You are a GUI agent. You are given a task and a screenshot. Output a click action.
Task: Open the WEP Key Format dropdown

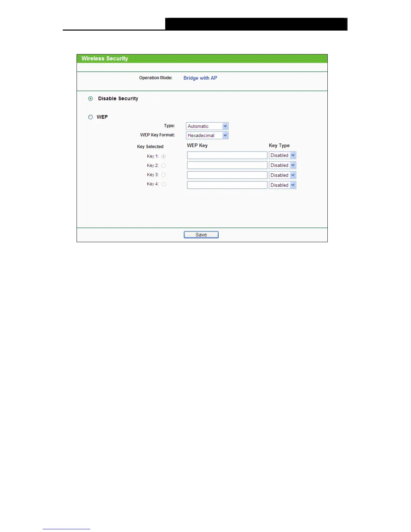tap(207, 135)
